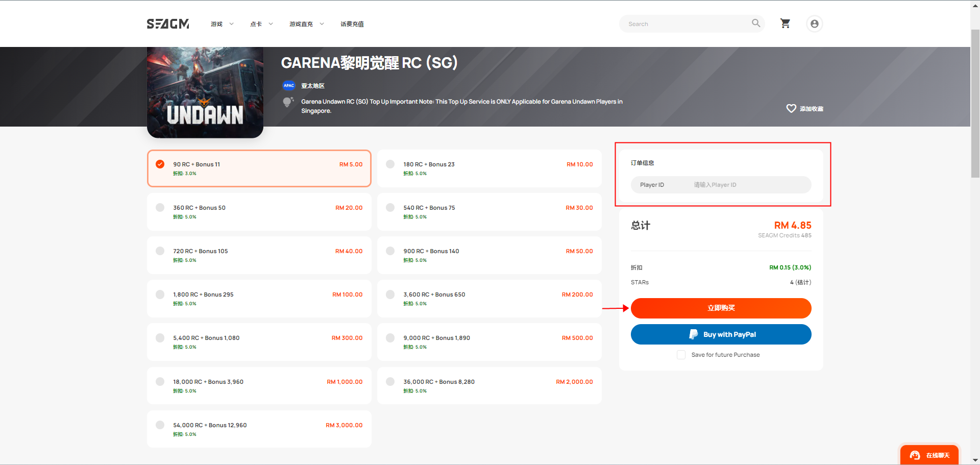Click the orange 立即购买 button

coord(721,308)
